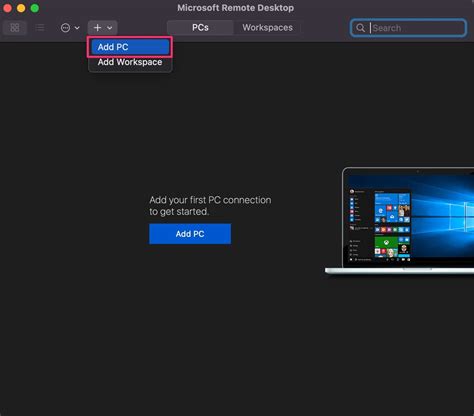Open the ellipsis more-options menu
This screenshot has height=416, width=474.
66,28
